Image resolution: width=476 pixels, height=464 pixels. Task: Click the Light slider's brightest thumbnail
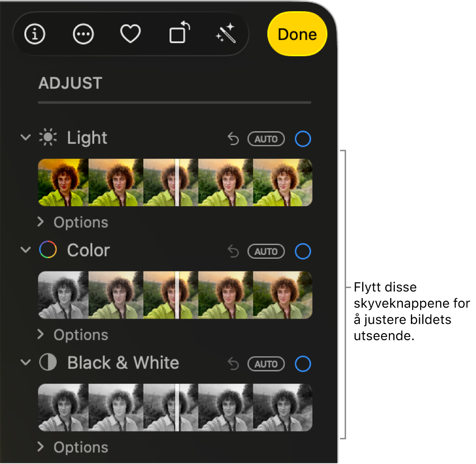283,182
